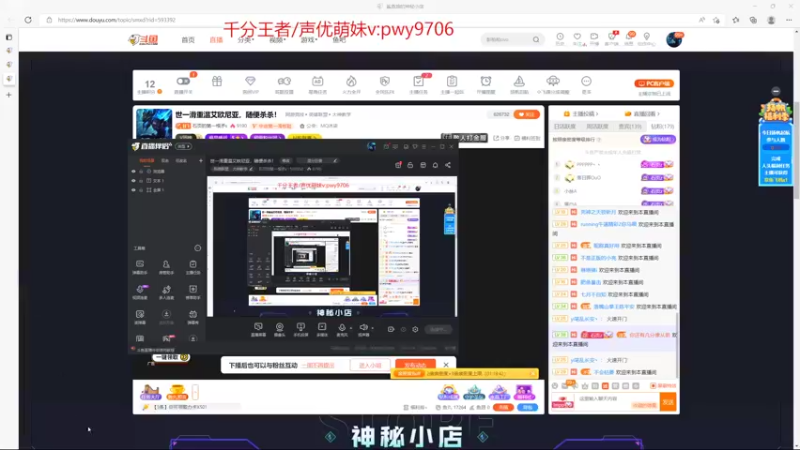Open the 直播回看 tab in right panel
The height and width of the screenshot is (450, 800).
[x=642, y=114]
